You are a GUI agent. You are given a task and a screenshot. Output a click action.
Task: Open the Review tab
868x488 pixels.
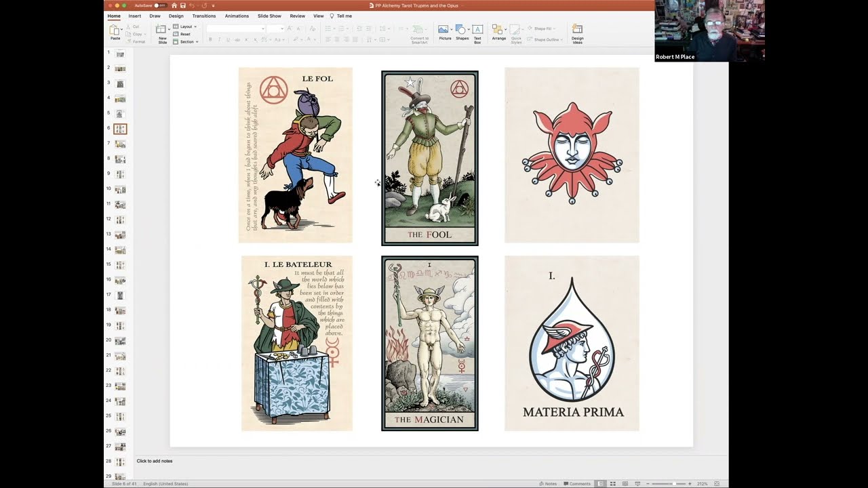pos(298,16)
